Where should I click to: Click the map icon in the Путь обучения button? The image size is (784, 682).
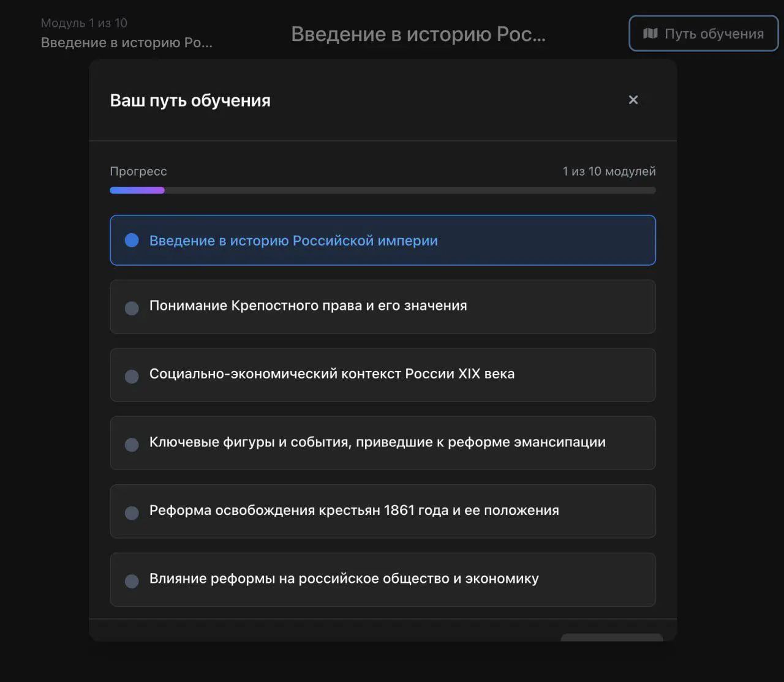[x=651, y=34]
